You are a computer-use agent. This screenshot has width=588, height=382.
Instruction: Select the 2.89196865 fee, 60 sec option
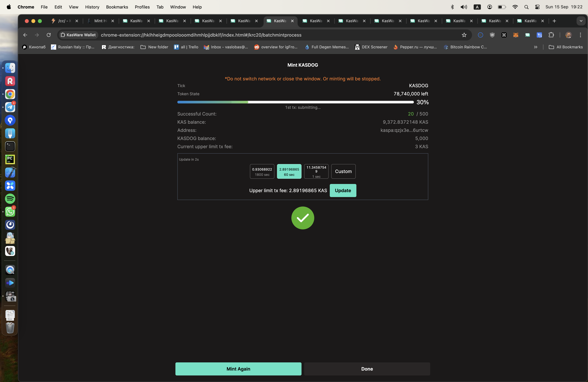tap(289, 172)
